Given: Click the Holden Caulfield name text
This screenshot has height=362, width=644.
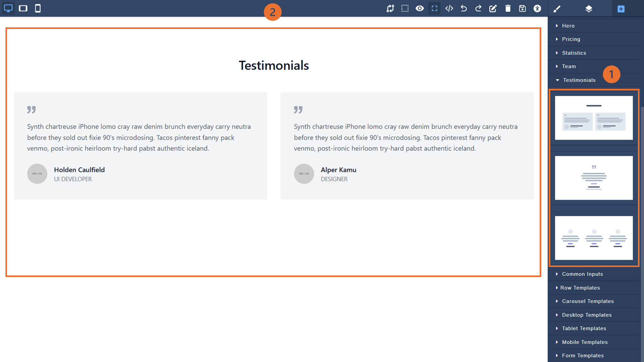Looking at the screenshot, I should pos(79,170).
